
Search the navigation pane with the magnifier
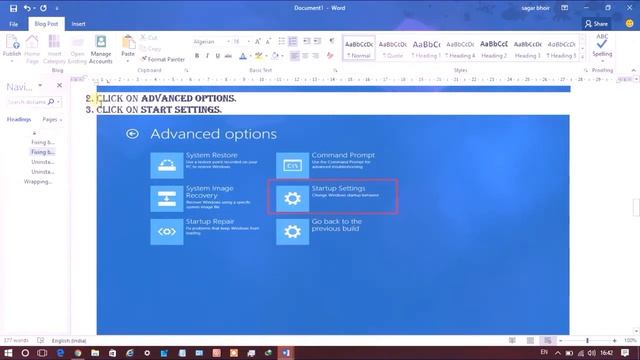[x=51, y=102]
